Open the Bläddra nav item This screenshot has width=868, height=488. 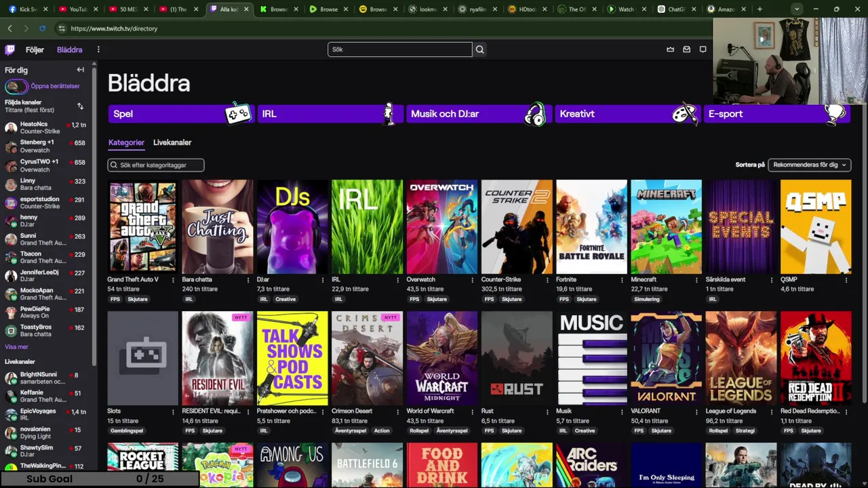pos(70,50)
